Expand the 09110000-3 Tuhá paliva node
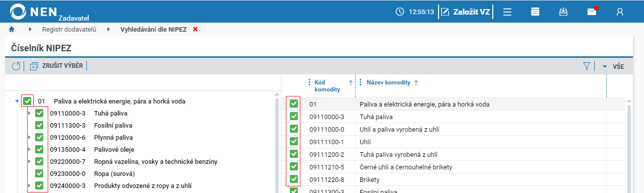This screenshot has width=644, height=193. tap(29, 113)
